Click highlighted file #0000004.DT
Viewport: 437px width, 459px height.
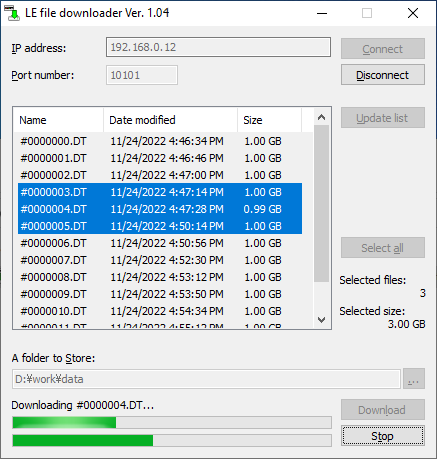160,209
